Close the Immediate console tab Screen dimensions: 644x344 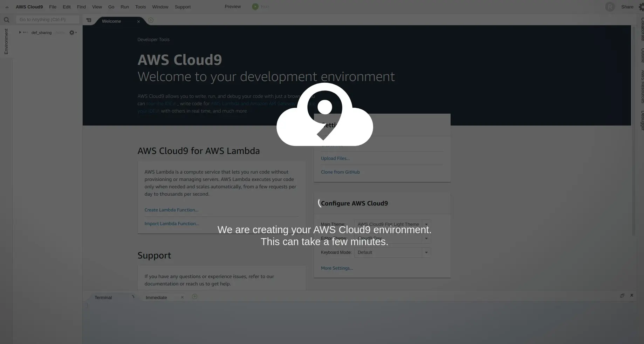point(182,297)
